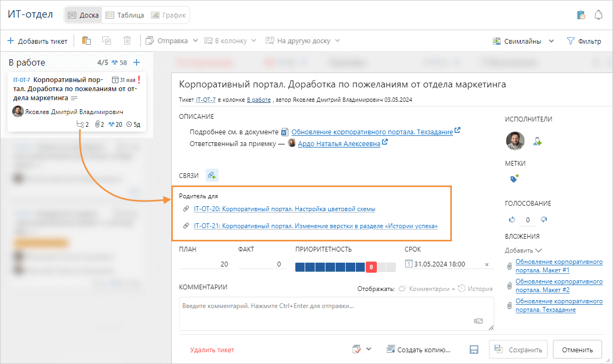Viewport: 613px width, 364px height.
Task: Click the plus icon in В работе column
Action: click(137, 62)
